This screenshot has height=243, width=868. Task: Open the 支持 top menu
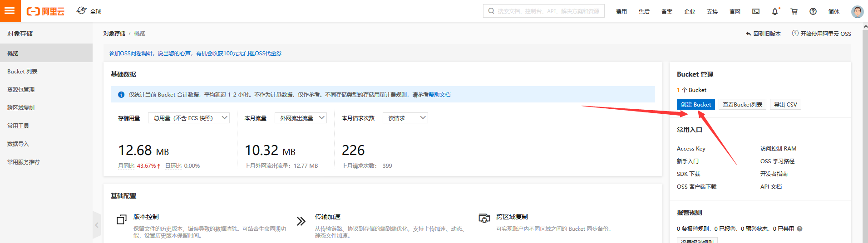pos(712,12)
